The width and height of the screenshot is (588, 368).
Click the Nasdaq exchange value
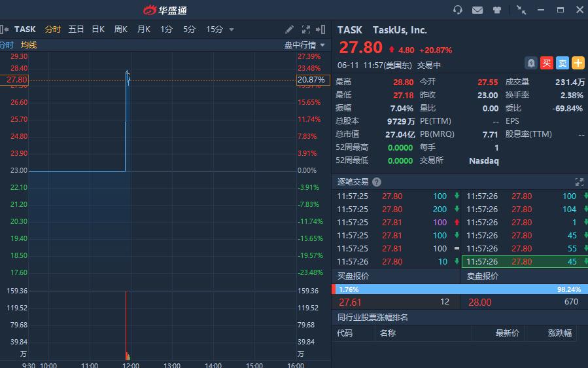[484, 160]
